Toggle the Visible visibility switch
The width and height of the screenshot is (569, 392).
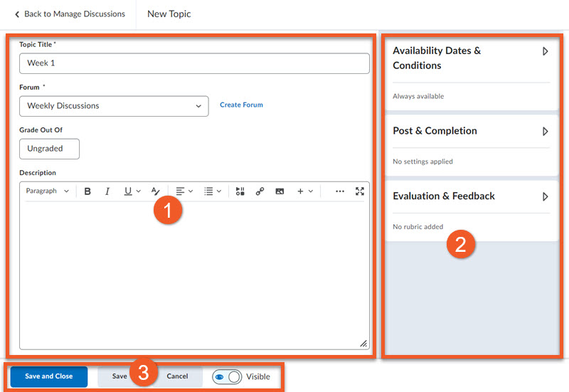tap(228, 376)
